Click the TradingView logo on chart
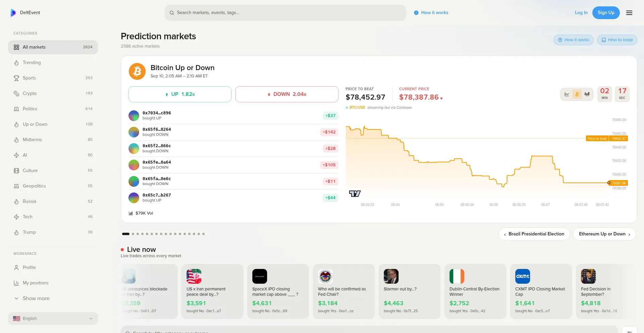The image size is (644, 333). (355, 193)
